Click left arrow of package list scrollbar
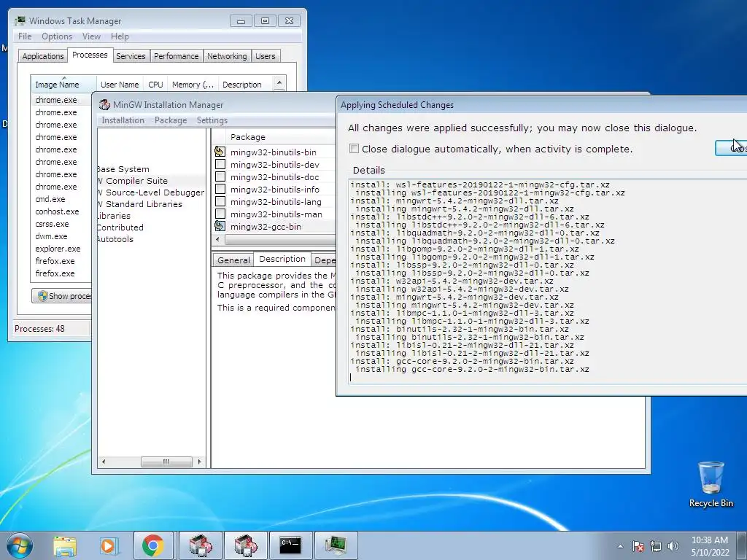The height and width of the screenshot is (560, 747). 217,239
